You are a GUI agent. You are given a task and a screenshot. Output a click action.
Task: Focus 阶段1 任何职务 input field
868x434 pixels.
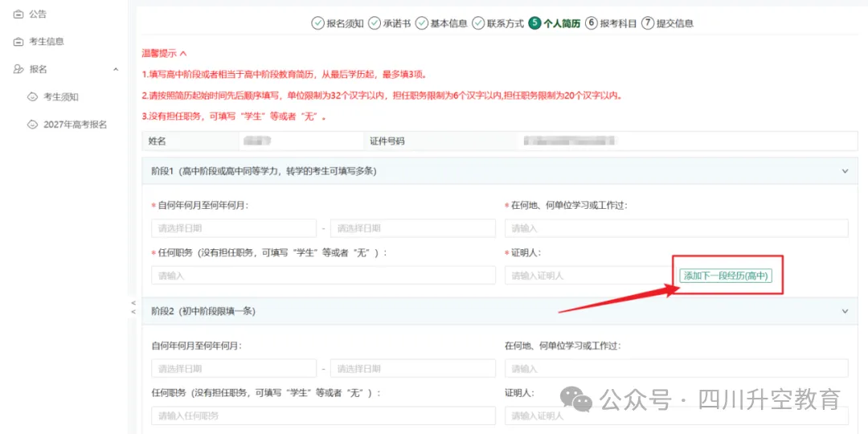pyautogui.click(x=323, y=275)
